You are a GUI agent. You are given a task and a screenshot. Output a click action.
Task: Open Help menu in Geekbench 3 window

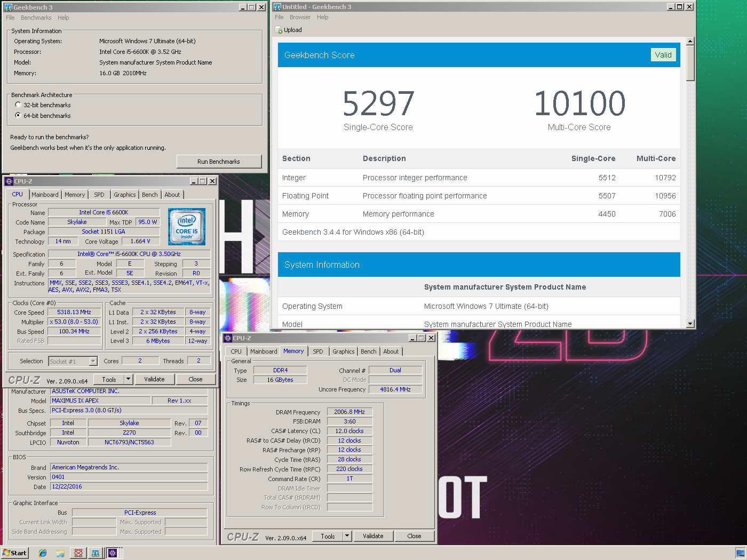tap(63, 18)
